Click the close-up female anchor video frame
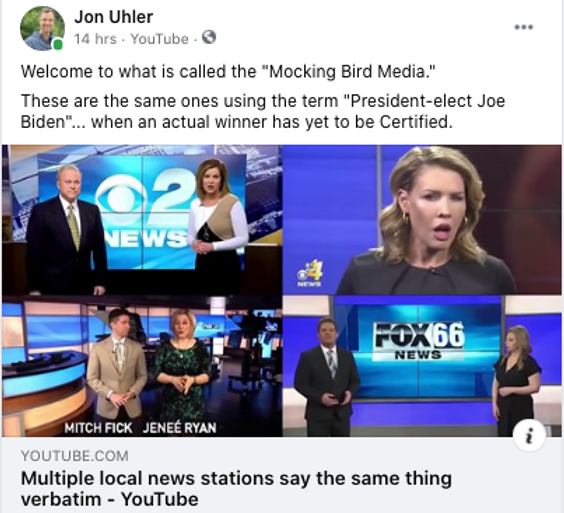Screen dimensions: 564x513 (422, 220)
